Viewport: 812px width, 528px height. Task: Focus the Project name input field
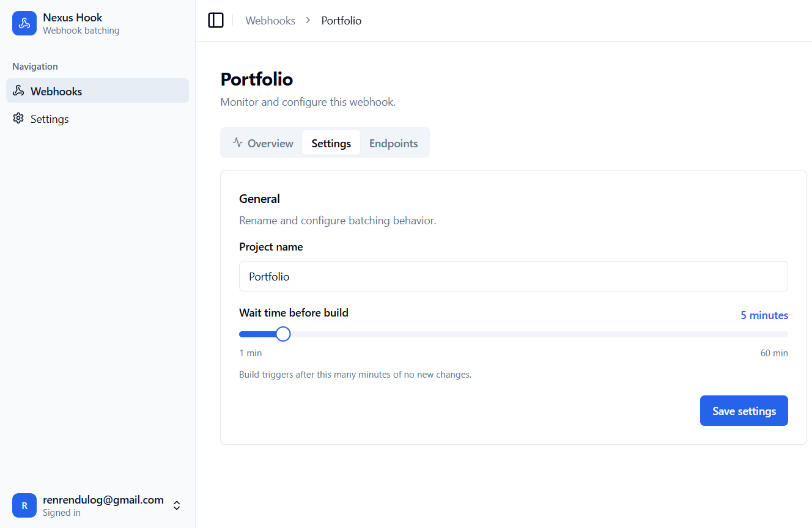(x=514, y=276)
